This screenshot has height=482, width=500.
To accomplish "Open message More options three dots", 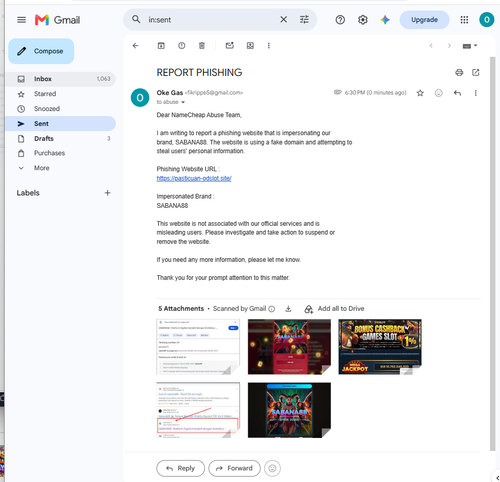I will 476,93.
